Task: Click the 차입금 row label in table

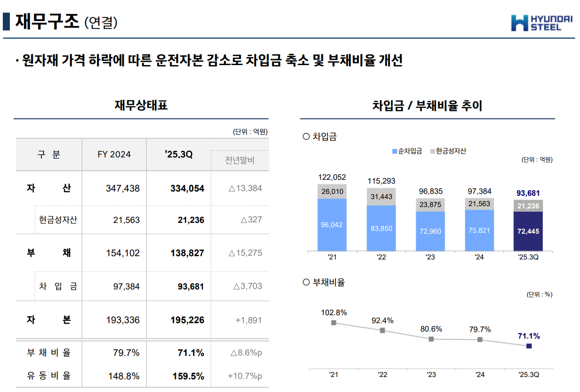Action: tap(58, 286)
